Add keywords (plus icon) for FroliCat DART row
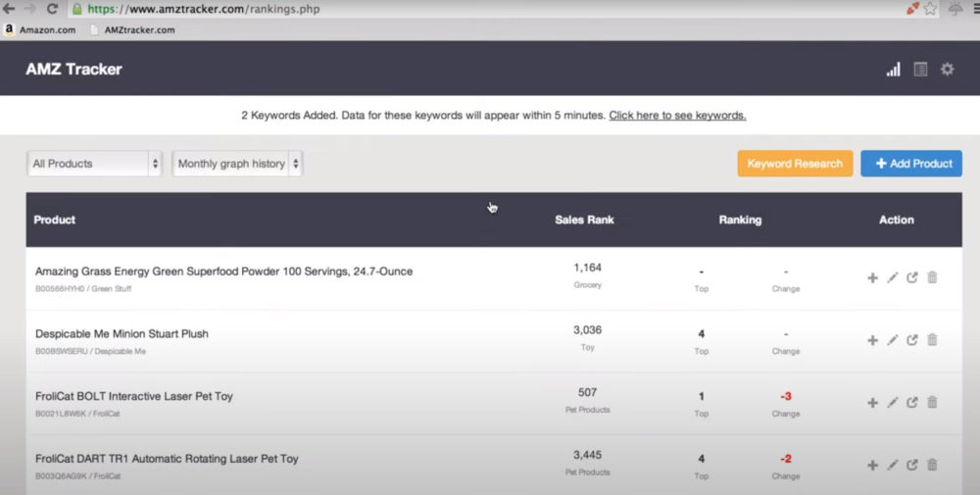980x495 pixels. tap(872, 465)
